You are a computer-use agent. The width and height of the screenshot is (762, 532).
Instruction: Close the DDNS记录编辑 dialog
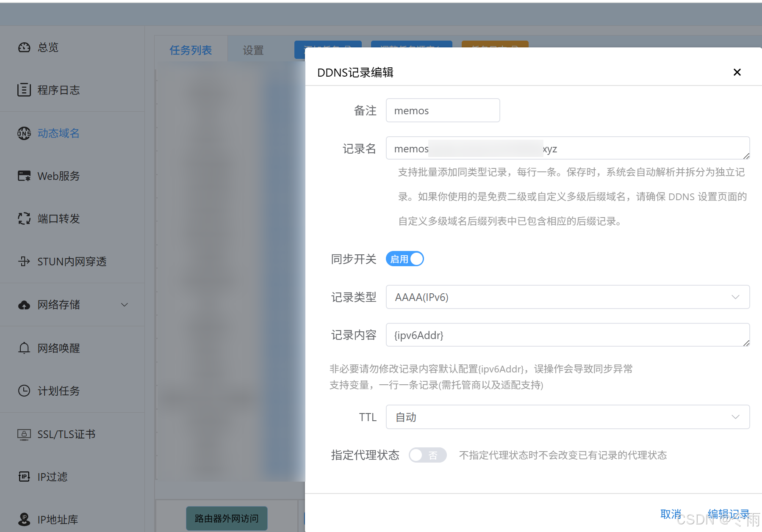(x=737, y=72)
